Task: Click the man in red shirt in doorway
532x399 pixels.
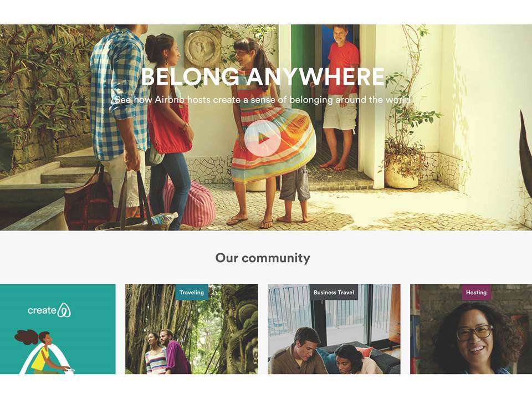Action: click(340, 98)
